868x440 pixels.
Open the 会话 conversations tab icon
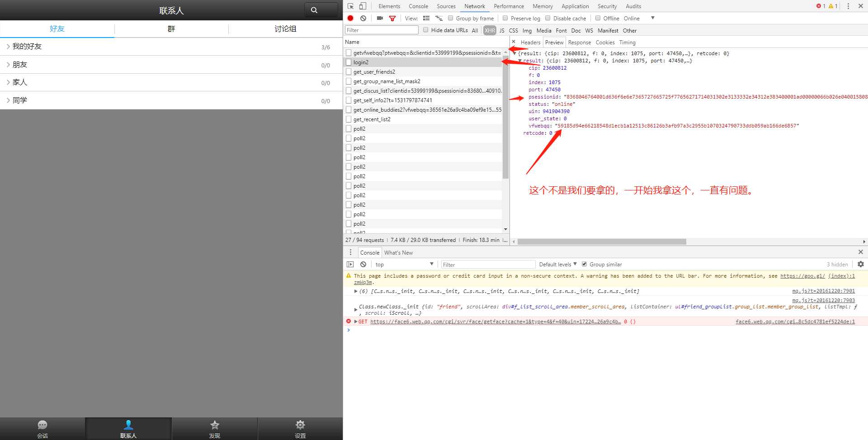coord(42,425)
